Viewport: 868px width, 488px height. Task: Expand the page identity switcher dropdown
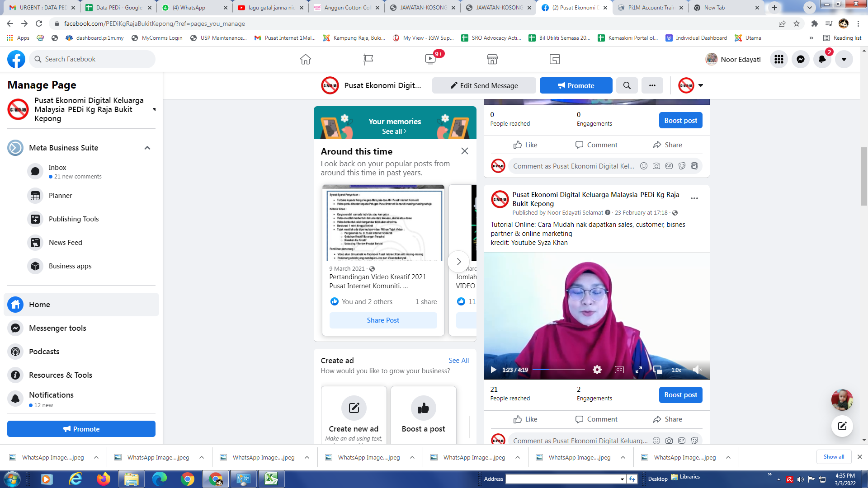(x=700, y=85)
